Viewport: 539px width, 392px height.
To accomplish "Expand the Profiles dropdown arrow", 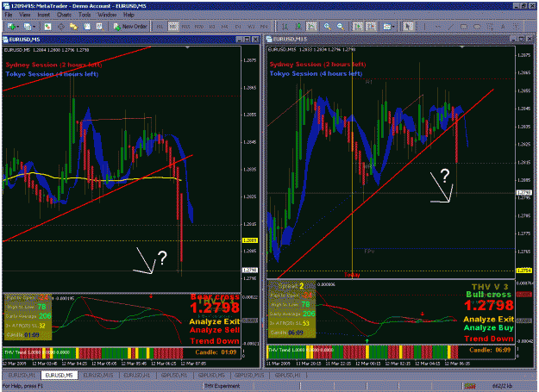I will click(34, 27).
